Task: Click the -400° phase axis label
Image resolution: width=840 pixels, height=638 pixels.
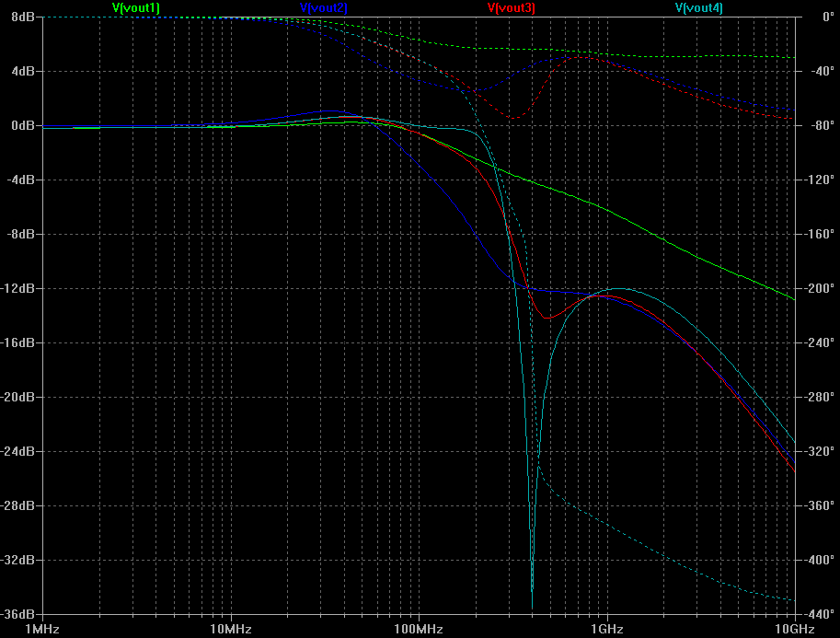Action: pyautogui.click(x=819, y=561)
